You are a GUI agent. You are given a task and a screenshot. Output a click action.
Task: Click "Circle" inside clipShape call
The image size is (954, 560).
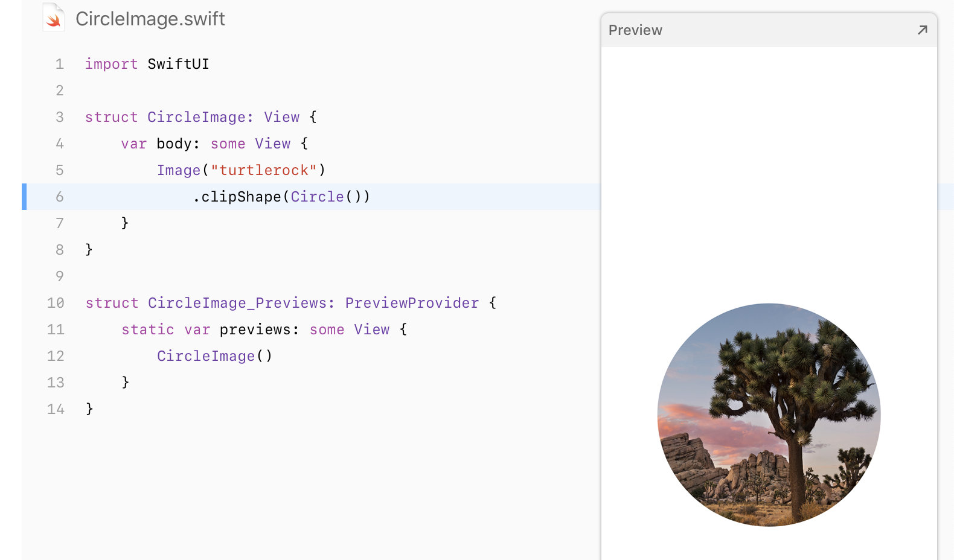(317, 197)
